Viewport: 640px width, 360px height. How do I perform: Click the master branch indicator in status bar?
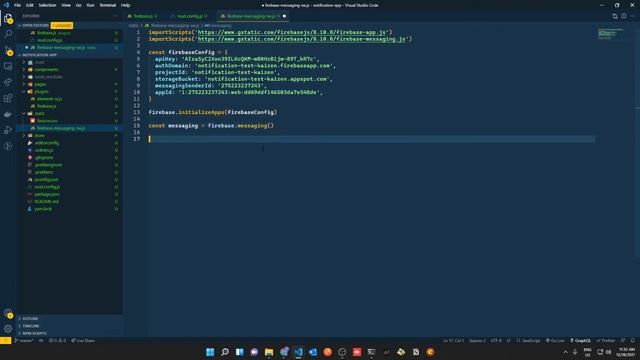24,340
